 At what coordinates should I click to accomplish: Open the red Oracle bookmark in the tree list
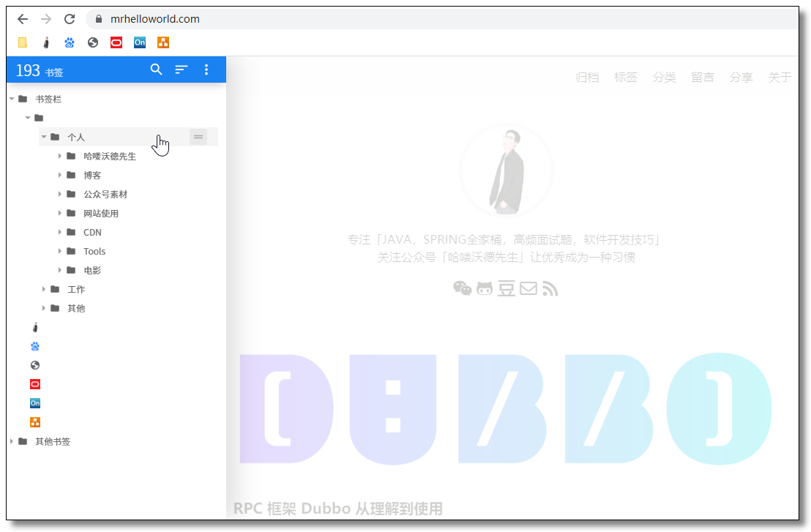[35, 384]
